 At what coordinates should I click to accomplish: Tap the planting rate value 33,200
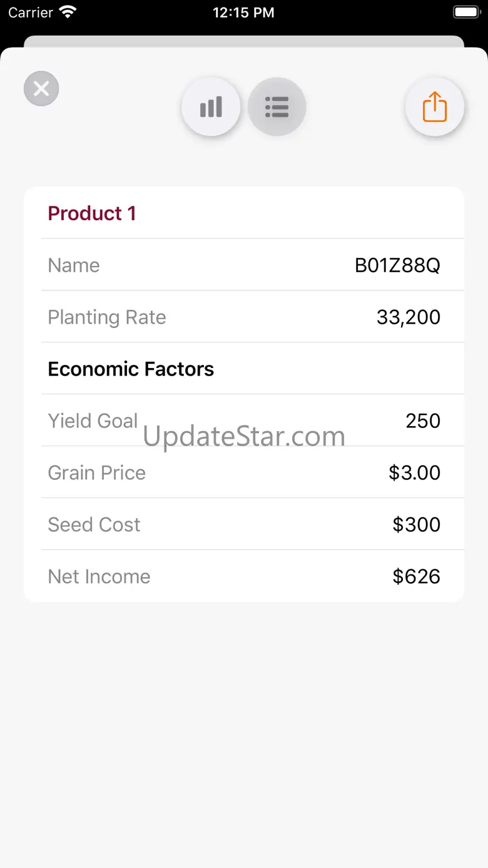(x=408, y=317)
